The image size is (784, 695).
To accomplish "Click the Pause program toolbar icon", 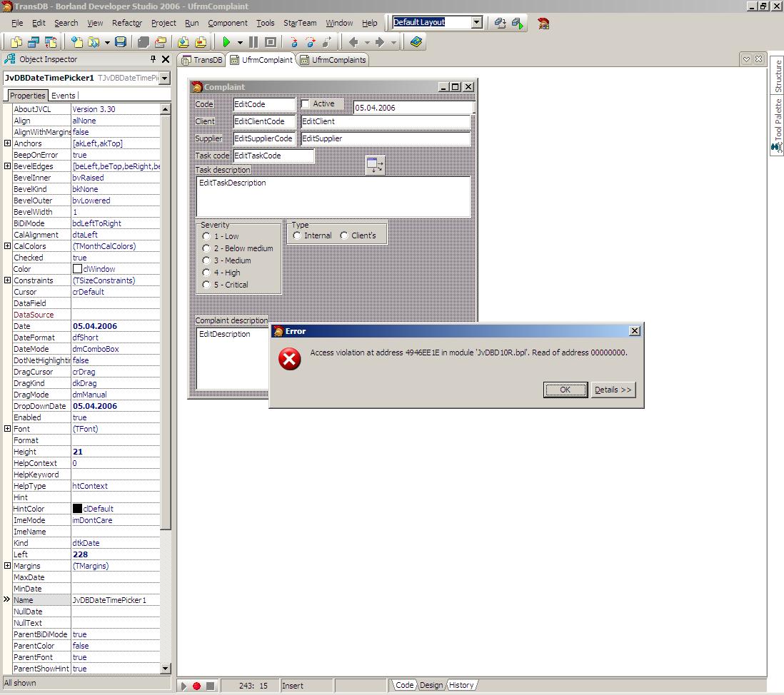I will click(253, 43).
